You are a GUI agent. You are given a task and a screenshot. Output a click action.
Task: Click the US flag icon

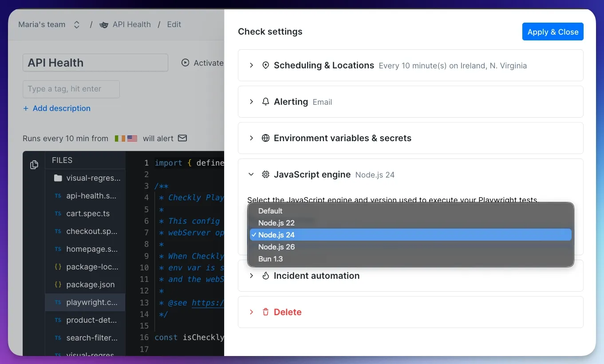[x=132, y=138]
